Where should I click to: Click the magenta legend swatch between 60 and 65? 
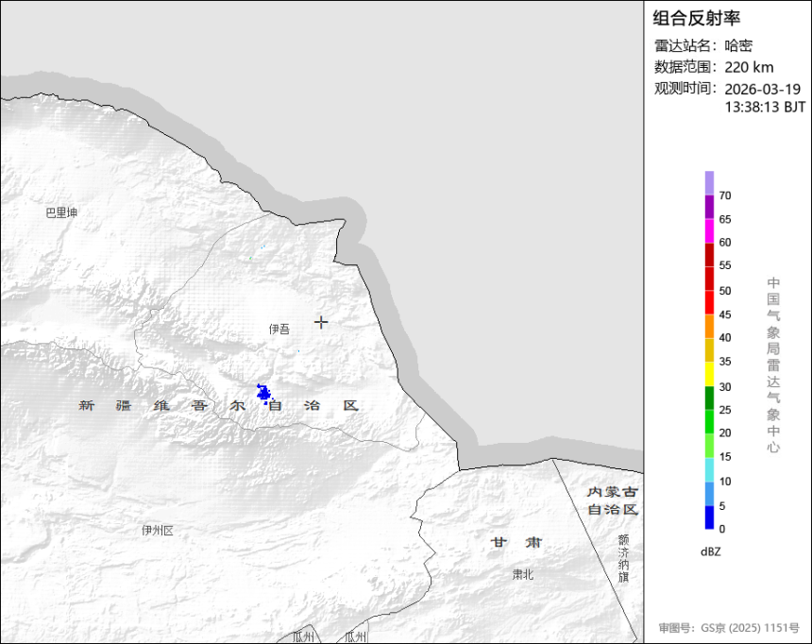click(709, 230)
